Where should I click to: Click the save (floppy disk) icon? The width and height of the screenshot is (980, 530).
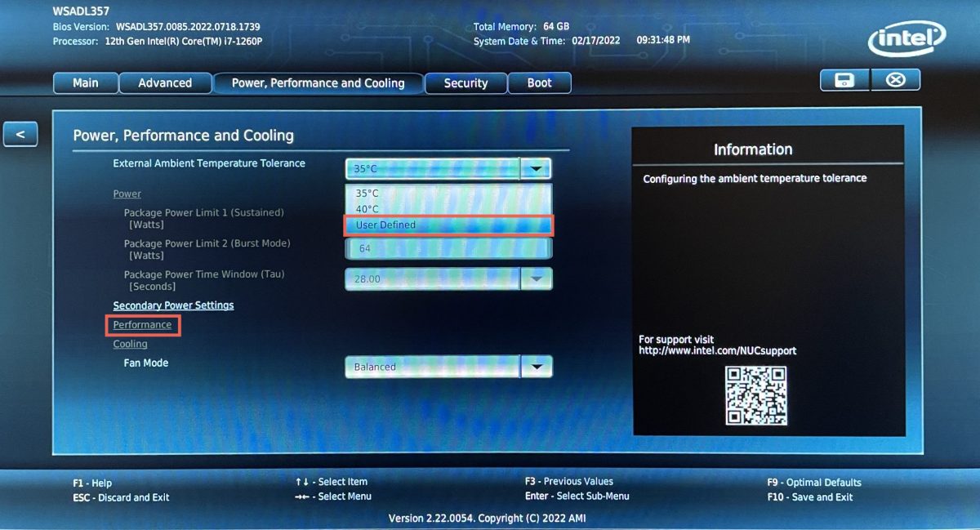pyautogui.click(x=845, y=80)
